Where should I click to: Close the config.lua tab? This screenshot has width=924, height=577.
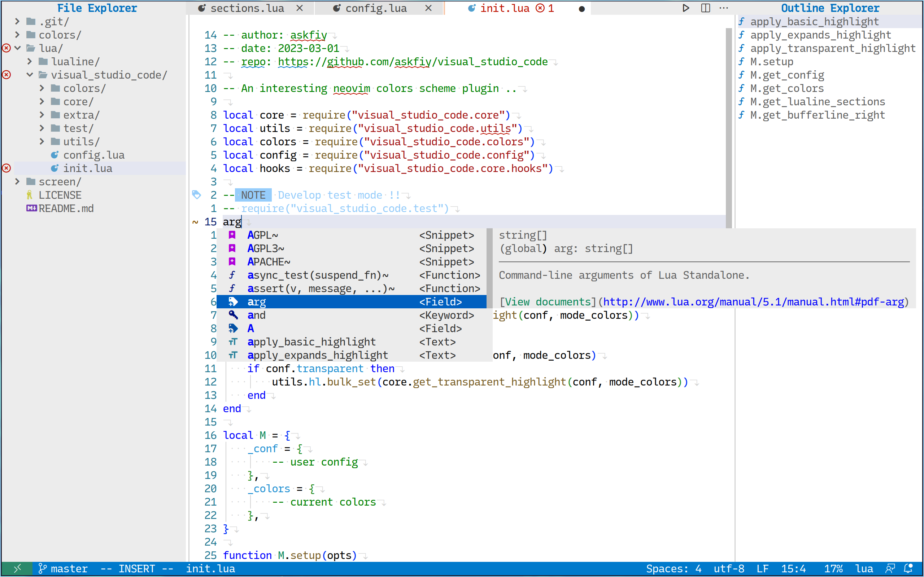pyautogui.click(x=428, y=8)
